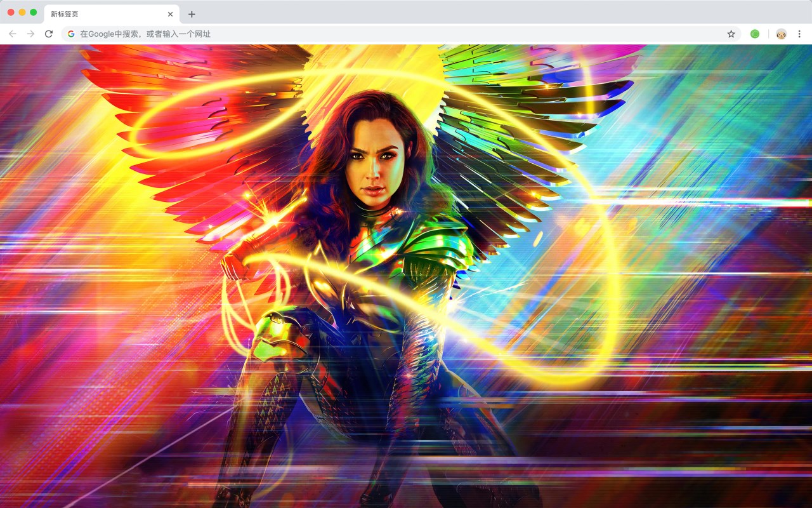Reload the current page
This screenshot has height=508, width=812.
click(x=49, y=34)
